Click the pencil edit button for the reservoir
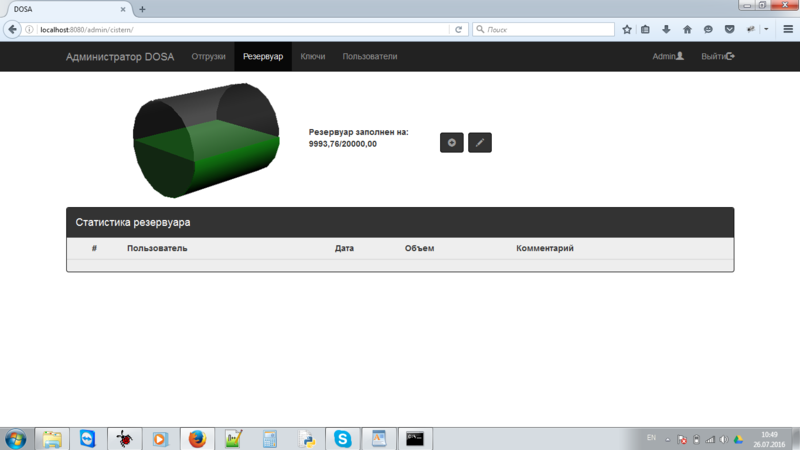800x450 pixels. [479, 143]
